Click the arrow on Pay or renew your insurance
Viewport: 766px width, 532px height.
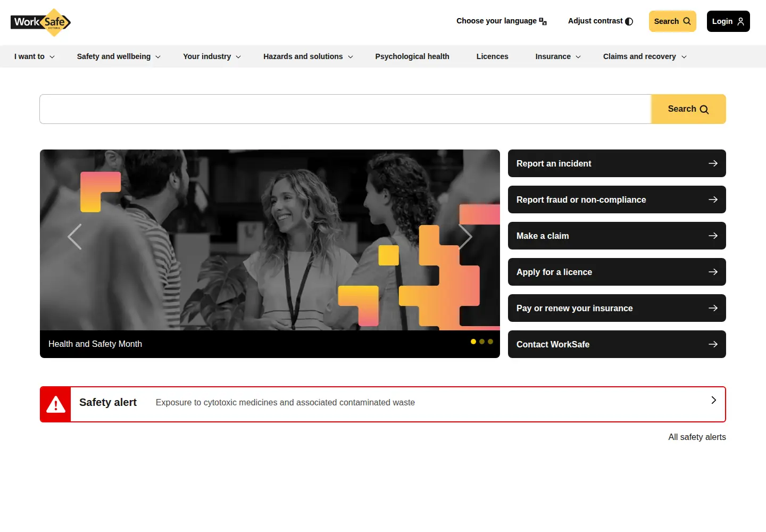point(713,308)
